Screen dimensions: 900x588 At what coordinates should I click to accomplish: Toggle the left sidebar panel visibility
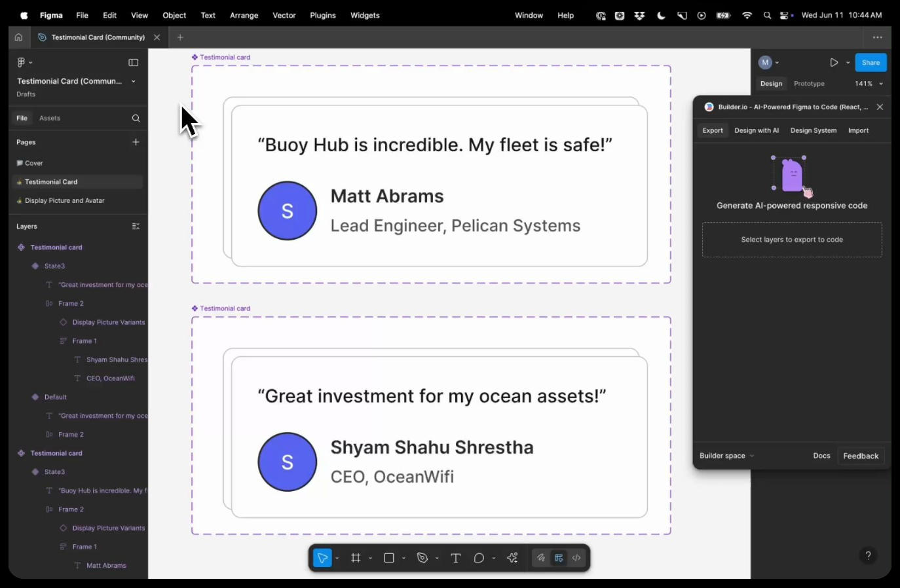(x=134, y=63)
